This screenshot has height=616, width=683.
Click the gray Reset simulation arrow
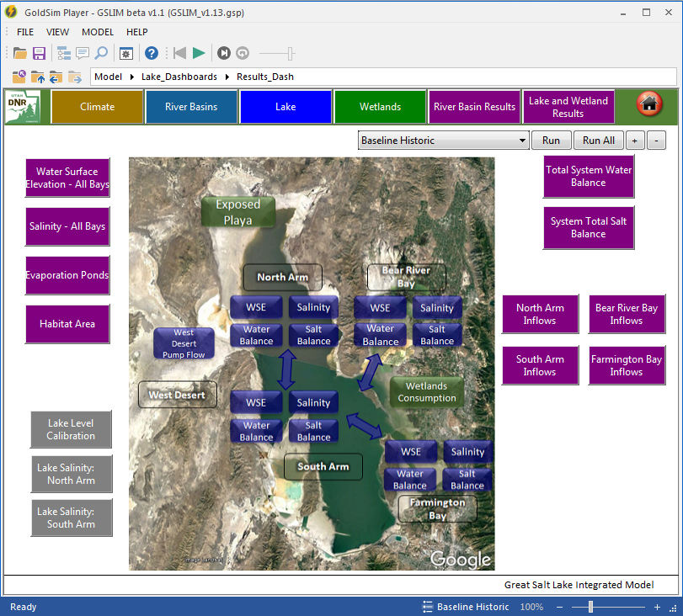(179, 54)
